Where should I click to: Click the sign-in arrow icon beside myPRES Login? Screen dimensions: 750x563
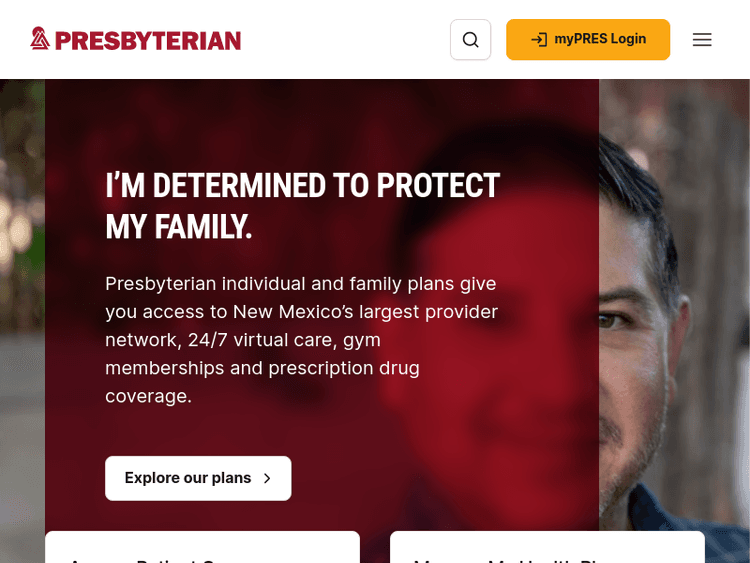[539, 40]
